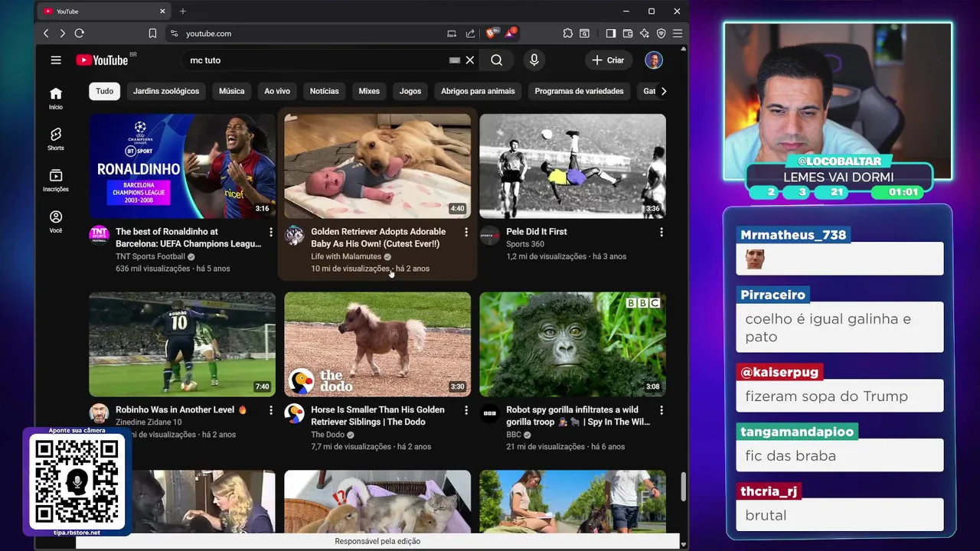Open Brave Shields icon

[491, 33]
